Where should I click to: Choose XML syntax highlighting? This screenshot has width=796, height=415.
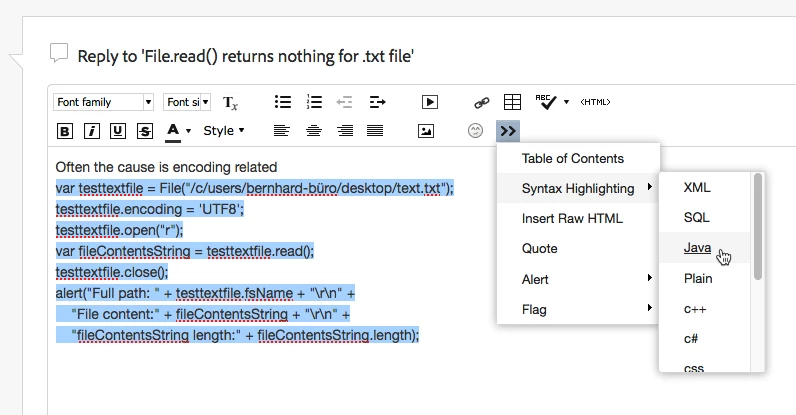(705, 187)
